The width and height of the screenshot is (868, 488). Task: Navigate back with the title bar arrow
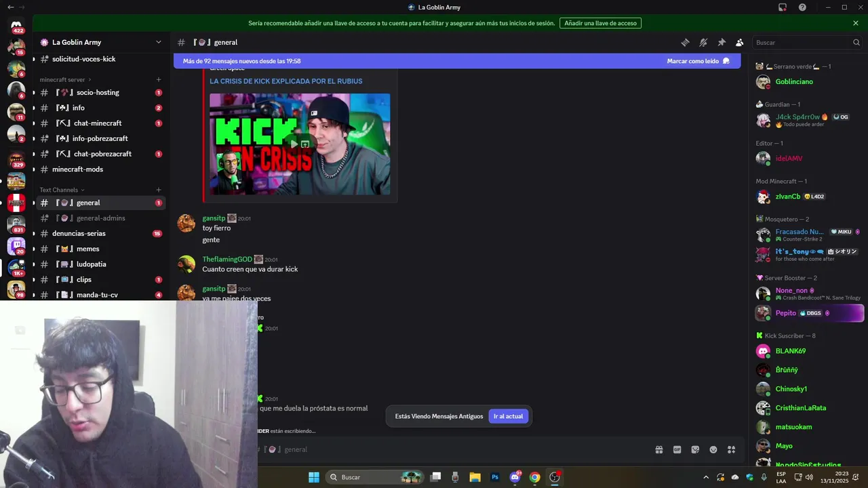[10, 7]
